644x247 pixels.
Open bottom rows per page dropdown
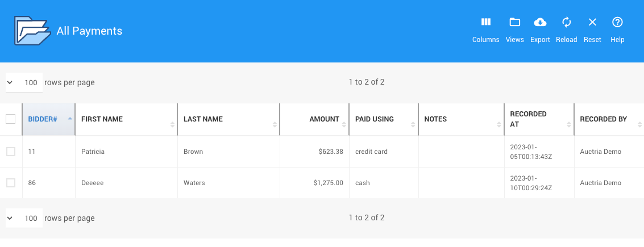(24, 219)
